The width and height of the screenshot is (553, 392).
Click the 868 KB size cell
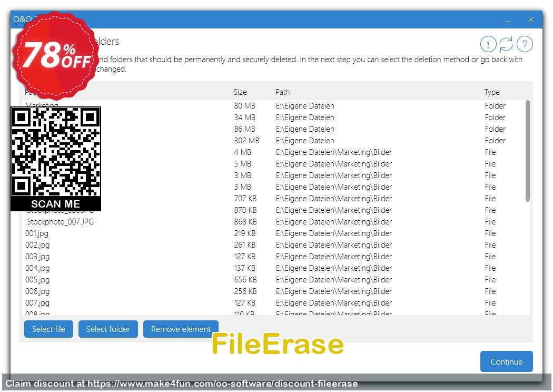click(245, 222)
